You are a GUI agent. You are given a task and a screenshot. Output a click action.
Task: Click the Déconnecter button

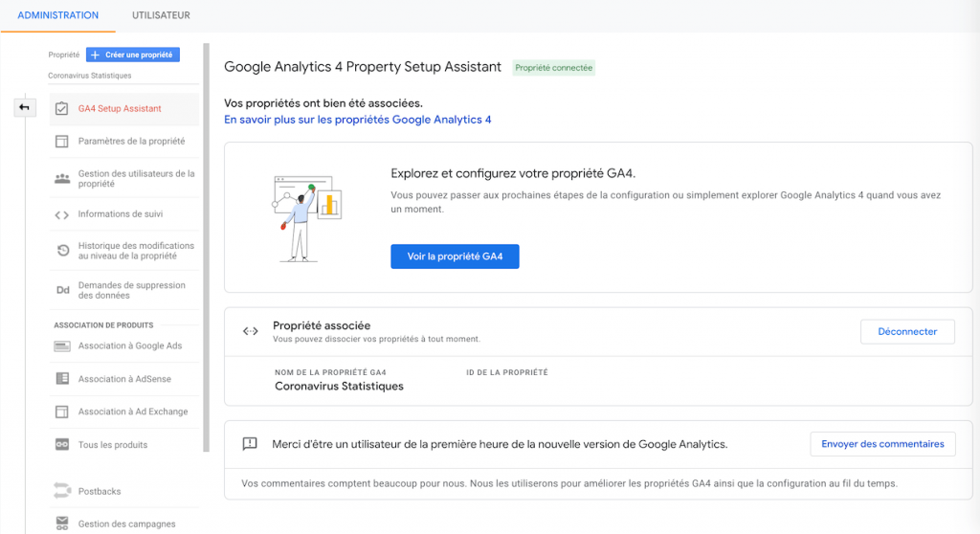pyautogui.click(x=907, y=331)
